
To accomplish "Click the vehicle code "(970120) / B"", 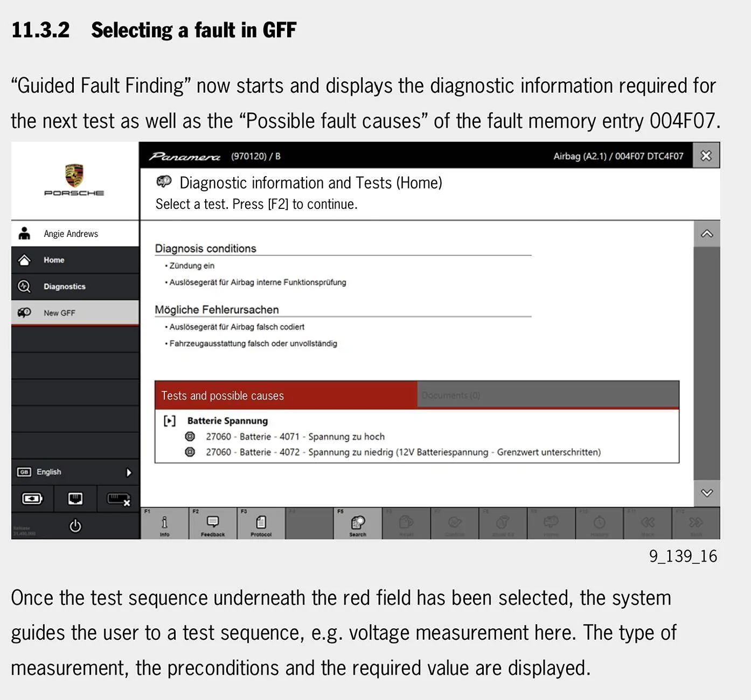I will [x=256, y=156].
